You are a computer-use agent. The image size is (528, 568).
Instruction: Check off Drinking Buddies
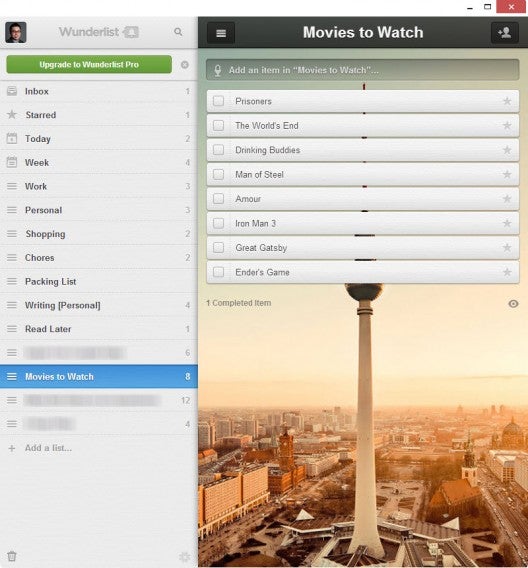coord(218,150)
